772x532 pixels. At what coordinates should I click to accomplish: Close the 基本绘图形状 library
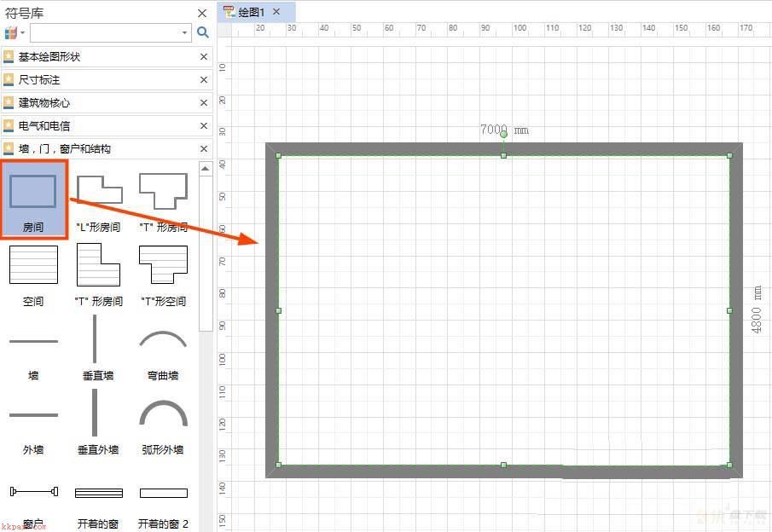(204, 57)
